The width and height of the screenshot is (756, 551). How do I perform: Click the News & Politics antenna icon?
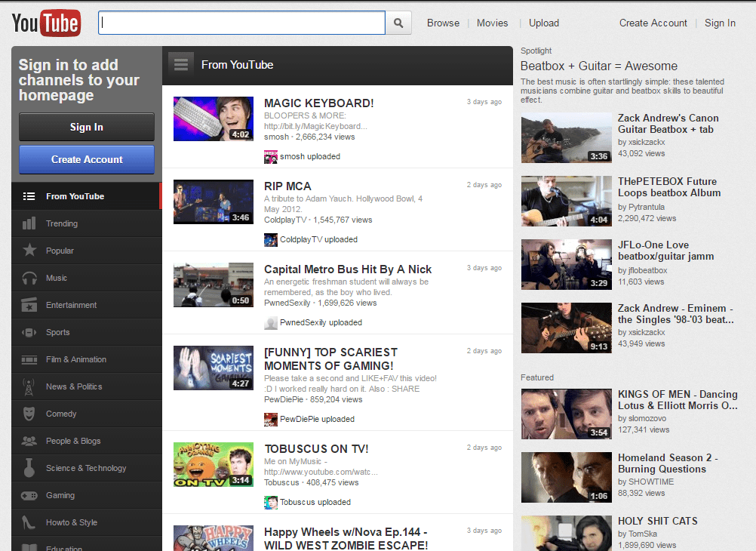(29, 386)
